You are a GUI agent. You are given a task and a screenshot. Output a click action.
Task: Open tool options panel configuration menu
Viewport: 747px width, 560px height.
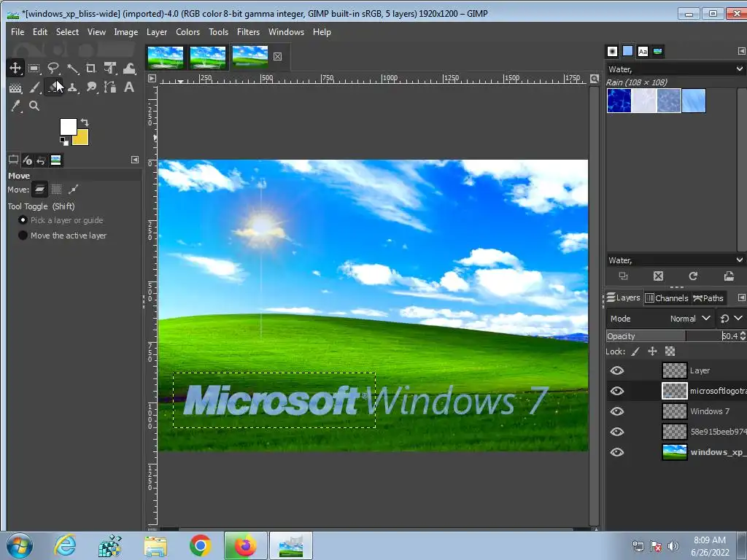point(135,160)
